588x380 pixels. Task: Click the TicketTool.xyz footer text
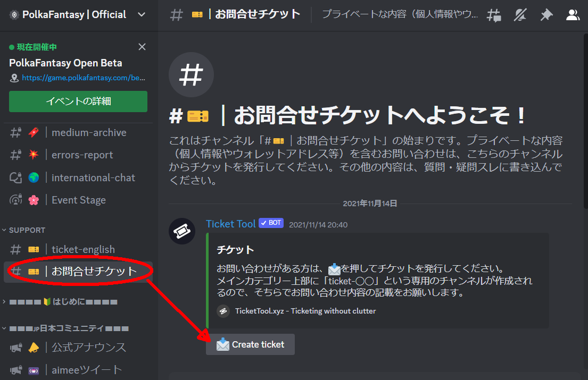click(305, 311)
